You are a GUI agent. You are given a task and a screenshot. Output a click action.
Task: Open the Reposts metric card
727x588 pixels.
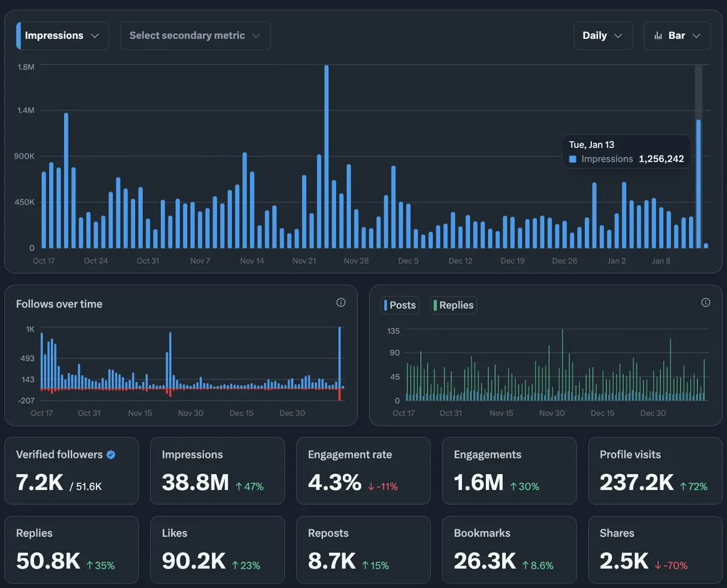coord(363,550)
